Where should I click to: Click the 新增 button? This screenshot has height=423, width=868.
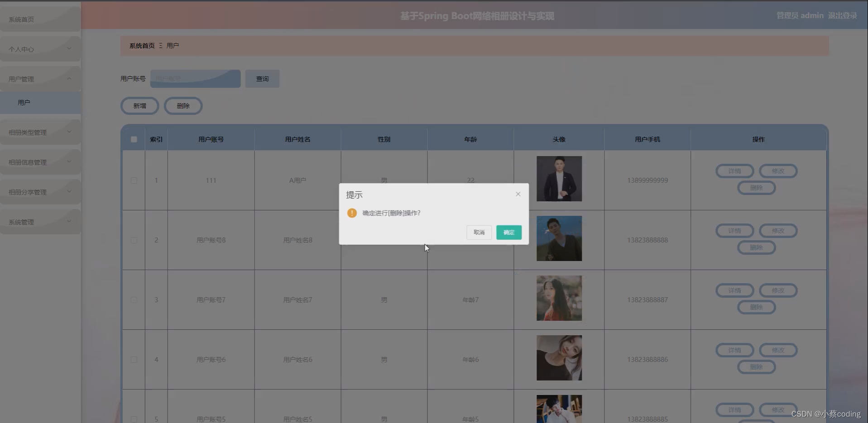(x=139, y=106)
